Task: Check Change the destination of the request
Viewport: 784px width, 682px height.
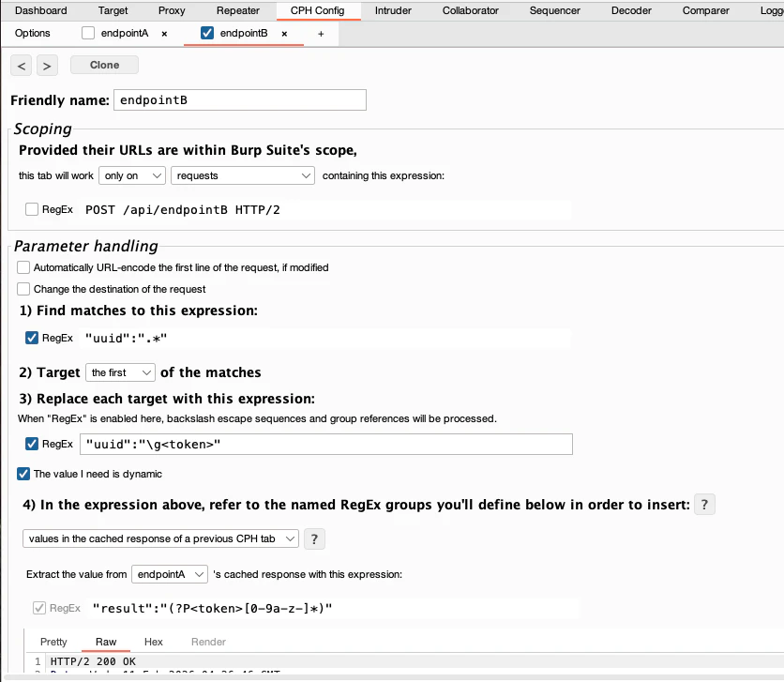Action: tap(23, 289)
